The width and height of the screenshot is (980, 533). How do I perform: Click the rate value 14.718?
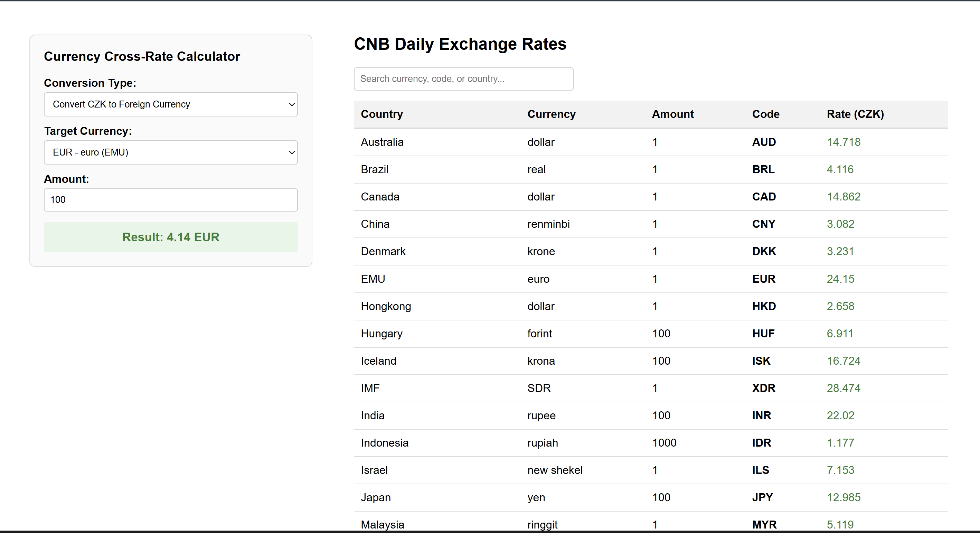click(x=844, y=142)
